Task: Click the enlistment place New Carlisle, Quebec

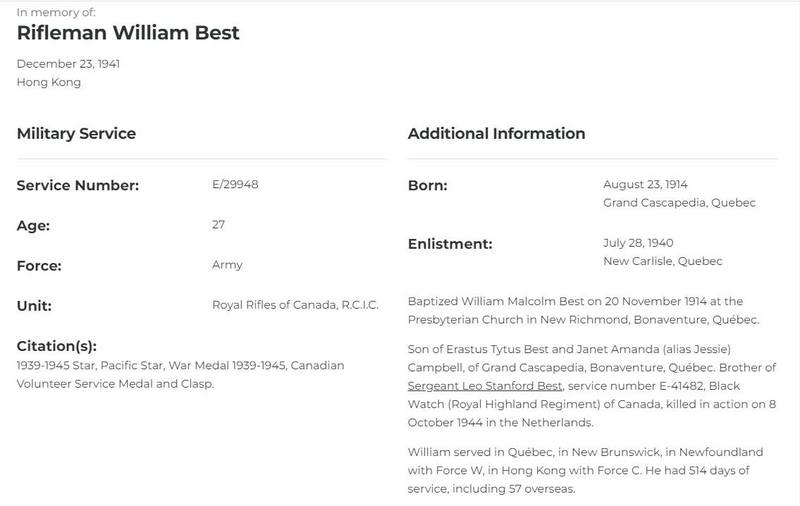Action: click(x=663, y=261)
